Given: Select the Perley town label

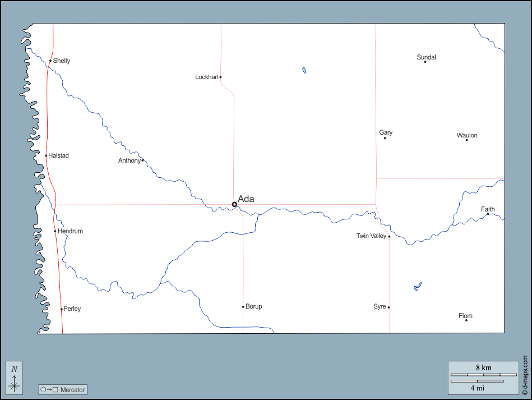Looking at the screenshot, I should coord(72,309).
